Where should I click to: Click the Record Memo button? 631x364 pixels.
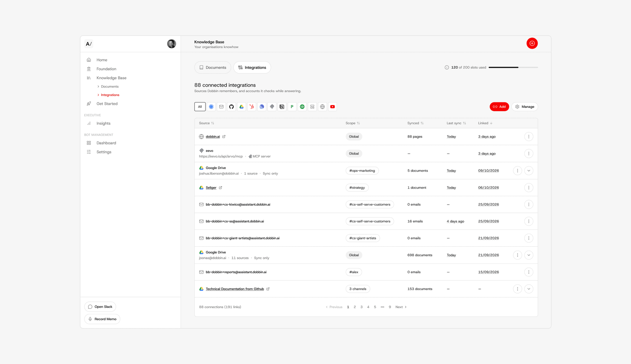102,319
